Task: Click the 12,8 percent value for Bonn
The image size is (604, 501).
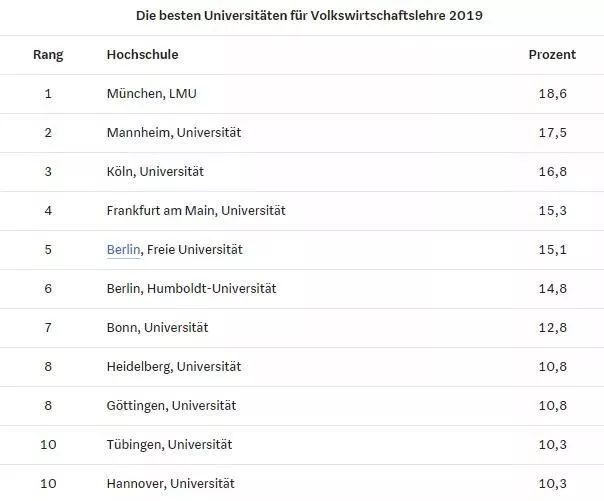Action: 552,328
